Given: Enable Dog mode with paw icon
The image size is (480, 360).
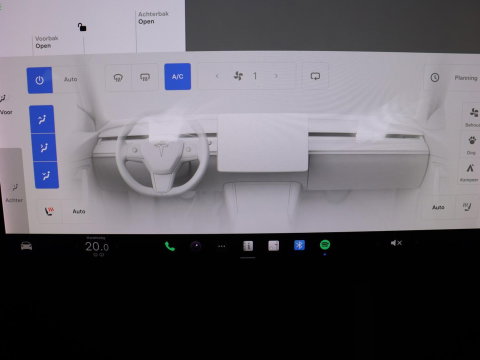Looking at the screenshot, I should click(x=471, y=145).
